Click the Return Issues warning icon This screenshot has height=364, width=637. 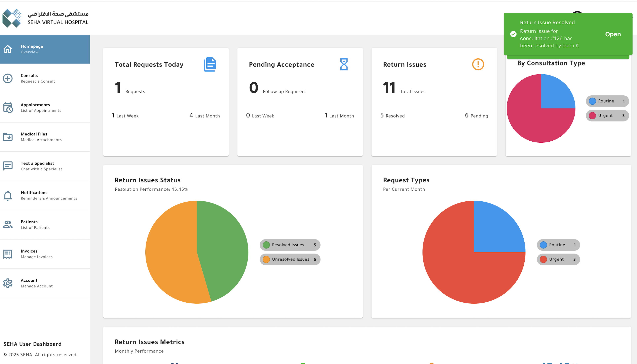point(478,64)
